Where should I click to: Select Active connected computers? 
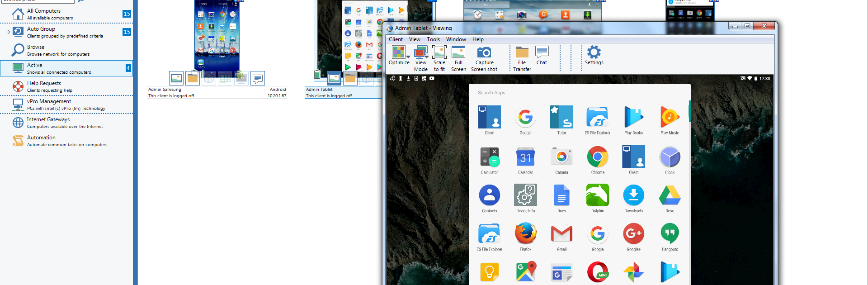click(x=66, y=68)
